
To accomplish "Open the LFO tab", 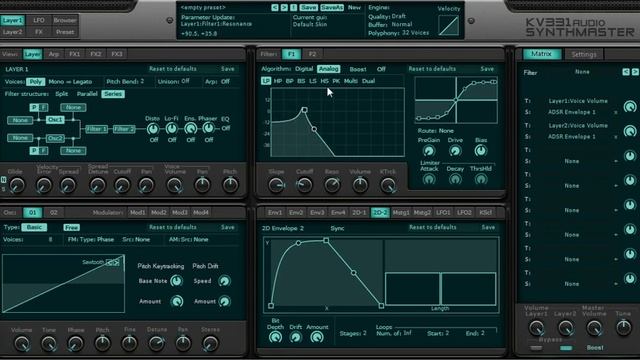I will pos(39,20).
